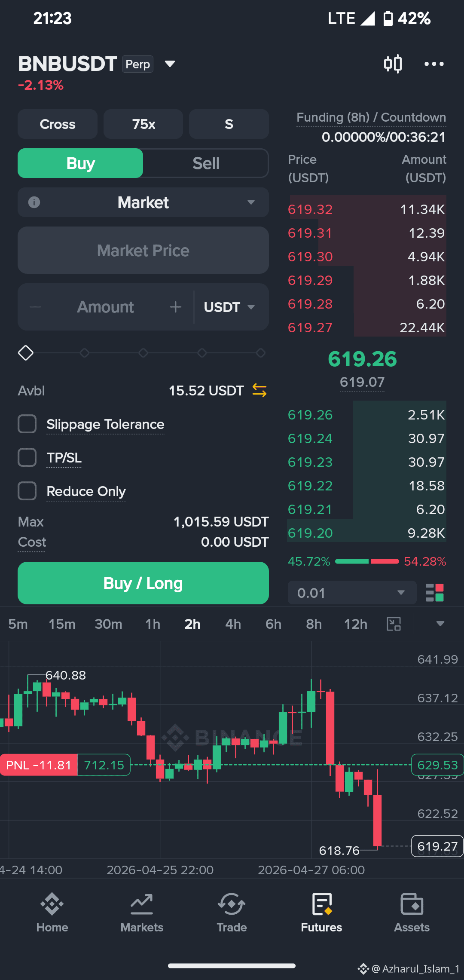
Task: Open the Assets tab icon
Action: click(x=412, y=904)
